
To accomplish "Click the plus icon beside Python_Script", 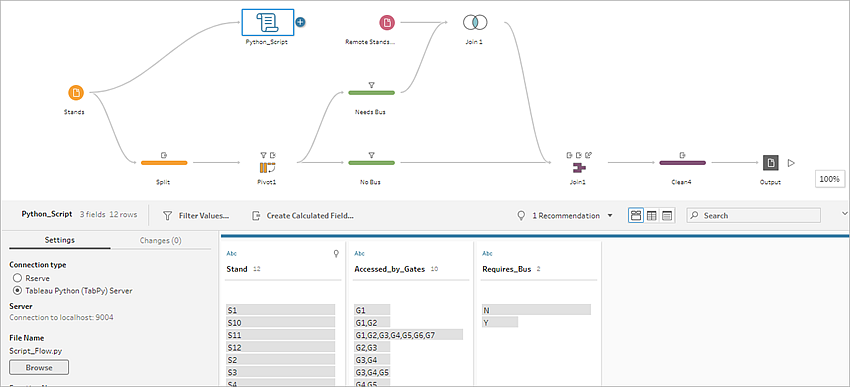I will coord(301,22).
